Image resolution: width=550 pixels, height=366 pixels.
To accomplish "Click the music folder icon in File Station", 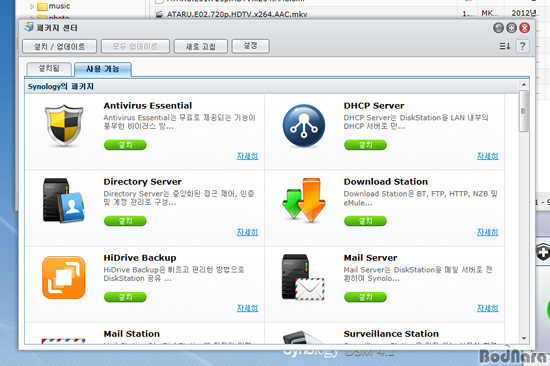I will click(x=42, y=6).
